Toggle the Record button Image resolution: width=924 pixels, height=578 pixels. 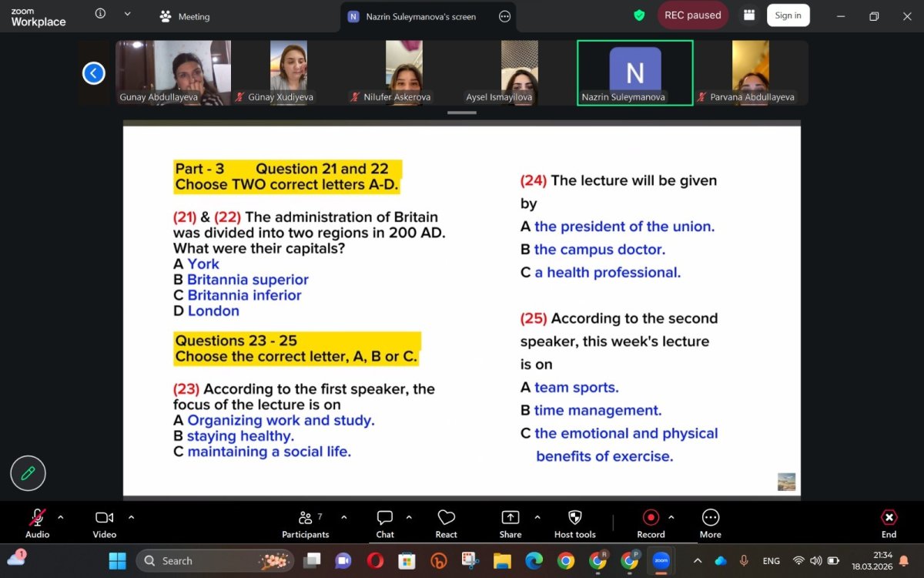[x=651, y=524]
